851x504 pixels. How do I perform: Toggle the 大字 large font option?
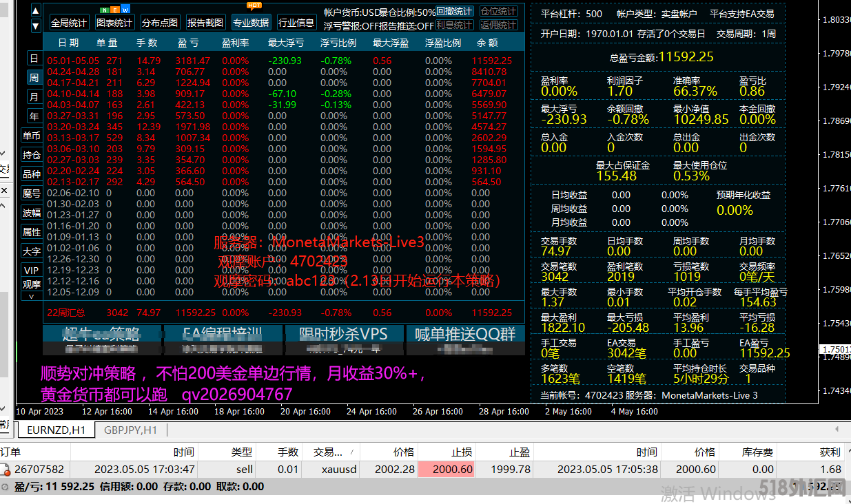click(32, 251)
